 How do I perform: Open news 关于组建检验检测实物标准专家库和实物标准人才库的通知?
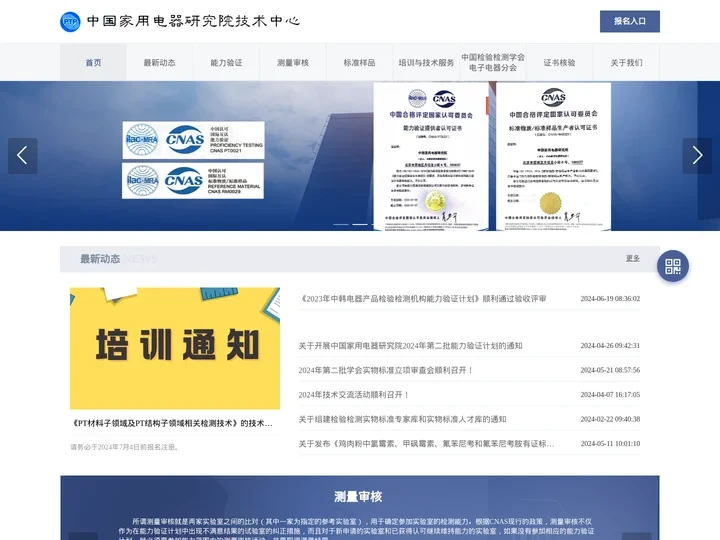402,419
